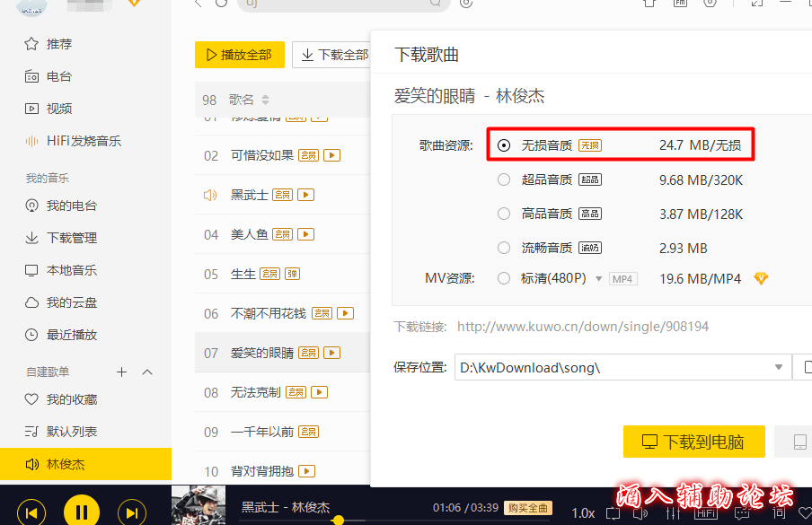This screenshot has width=812, height=525.
Task: Expand the MV resolution dropdown arrow
Action: click(x=599, y=279)
